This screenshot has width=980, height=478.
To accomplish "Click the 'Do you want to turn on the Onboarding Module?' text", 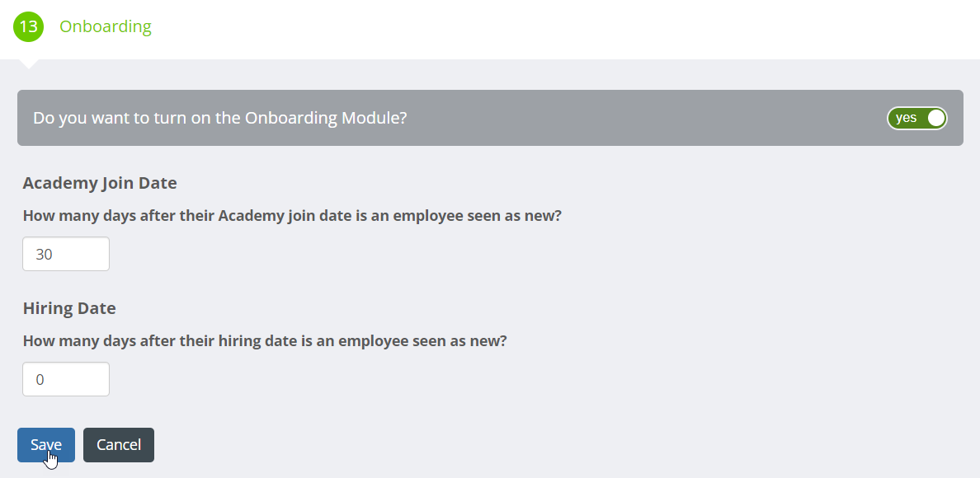I will tap(220, 118).
